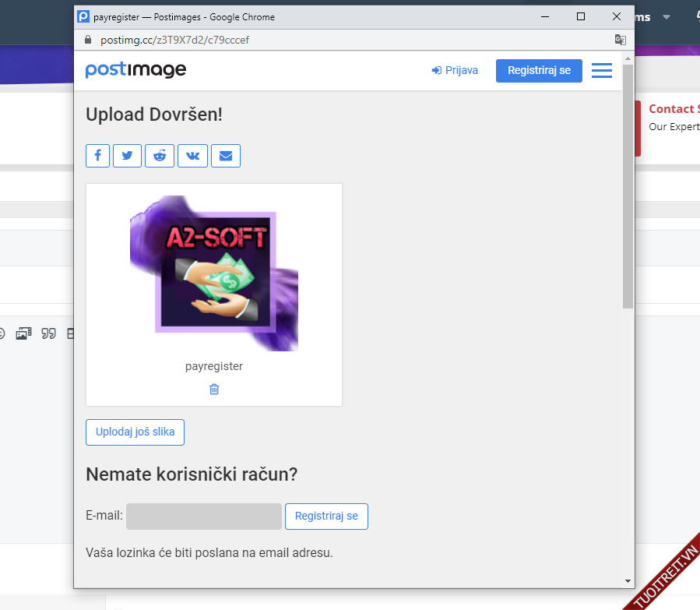This screenshot has width=700, height=610.
Task: Click the scroll down arrow of popup
Action: click(628, 581)
